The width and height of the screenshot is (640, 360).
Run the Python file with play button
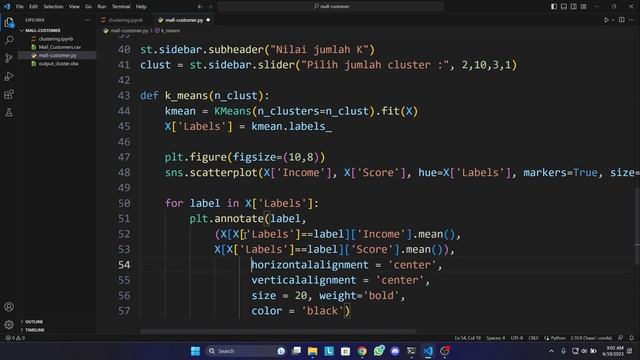tap(606, 20)
